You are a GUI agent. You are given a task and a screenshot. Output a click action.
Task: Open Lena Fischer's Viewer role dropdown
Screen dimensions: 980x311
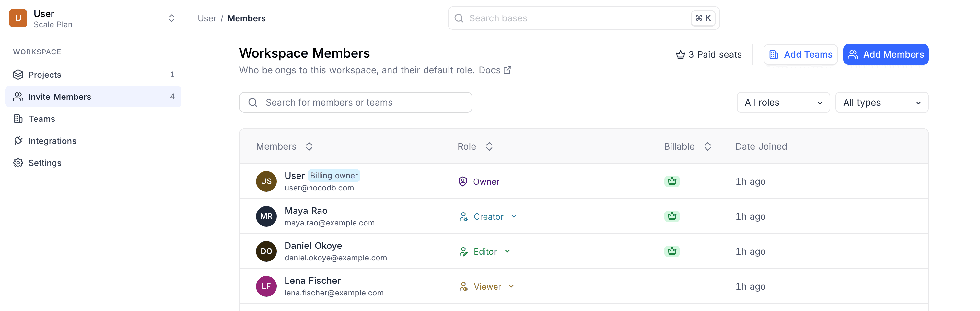(486, 286)
